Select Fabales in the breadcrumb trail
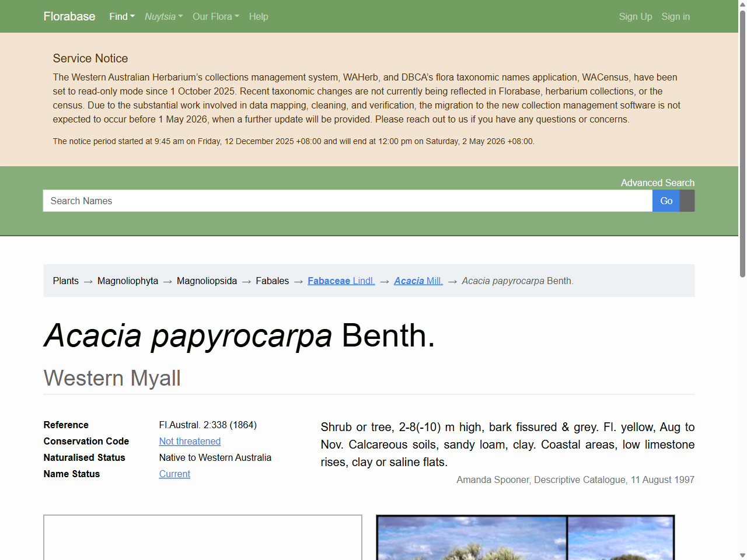The image size is (747, 560). click(272, 281)
